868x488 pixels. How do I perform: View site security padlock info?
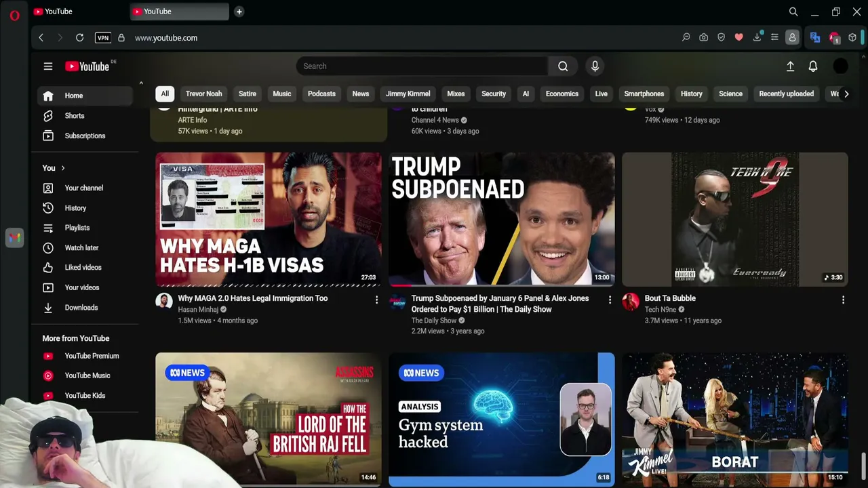click(x=121, y=38)
